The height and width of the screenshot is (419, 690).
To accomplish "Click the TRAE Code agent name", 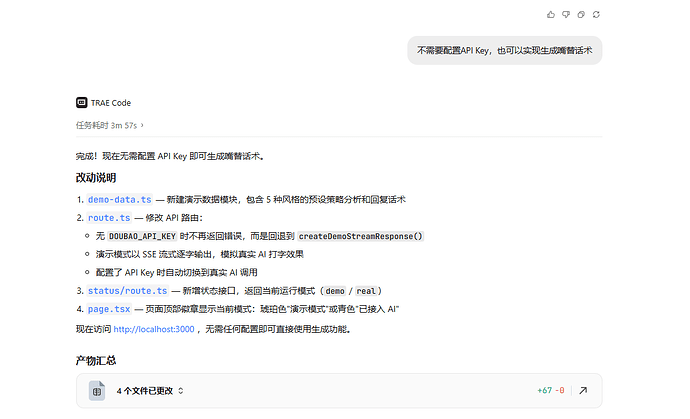I will tap(111, 103).
